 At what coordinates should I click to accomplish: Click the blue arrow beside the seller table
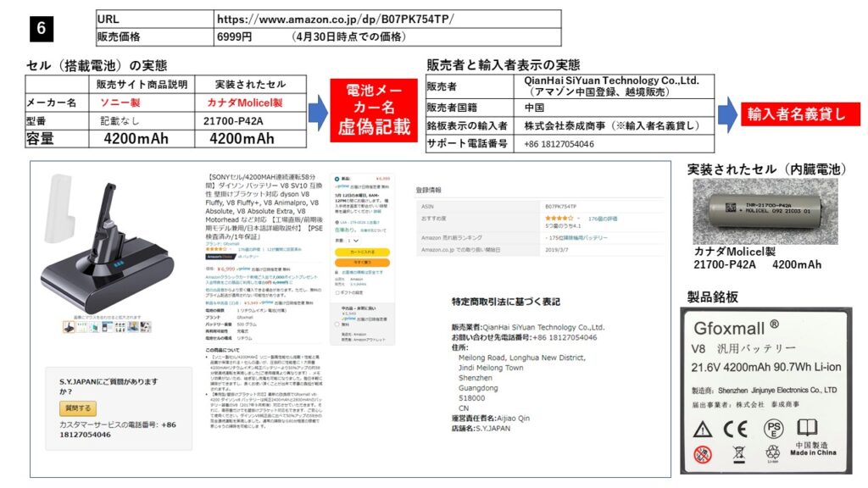coord(728,114)
